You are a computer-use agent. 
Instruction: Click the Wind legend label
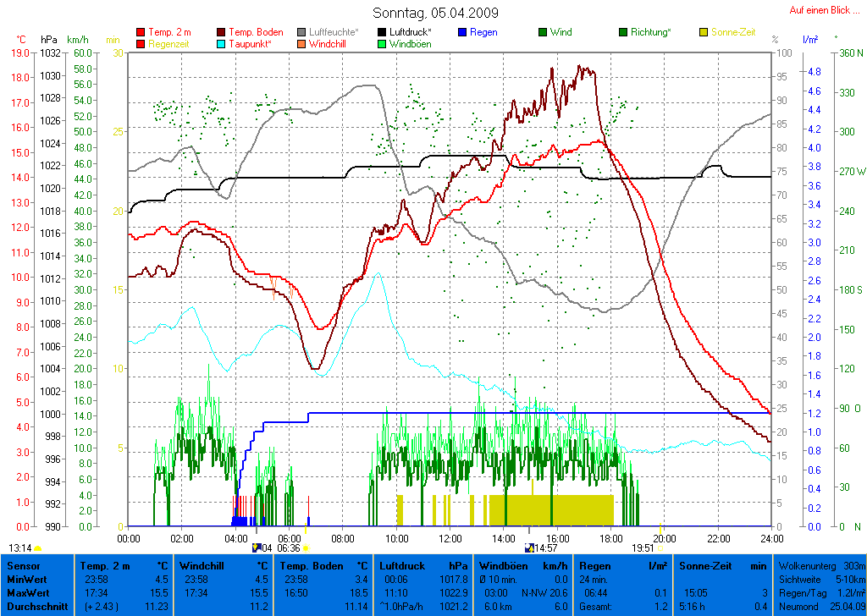(561, 32)
